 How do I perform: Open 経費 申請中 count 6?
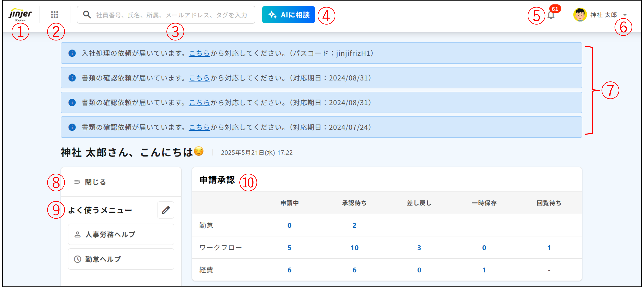[x=289, y=270]
